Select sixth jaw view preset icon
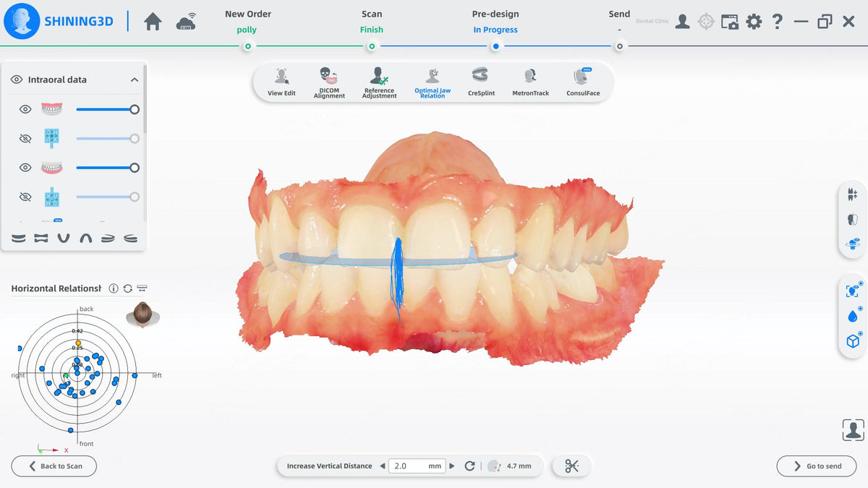868x488 pixels. (131, 238)
